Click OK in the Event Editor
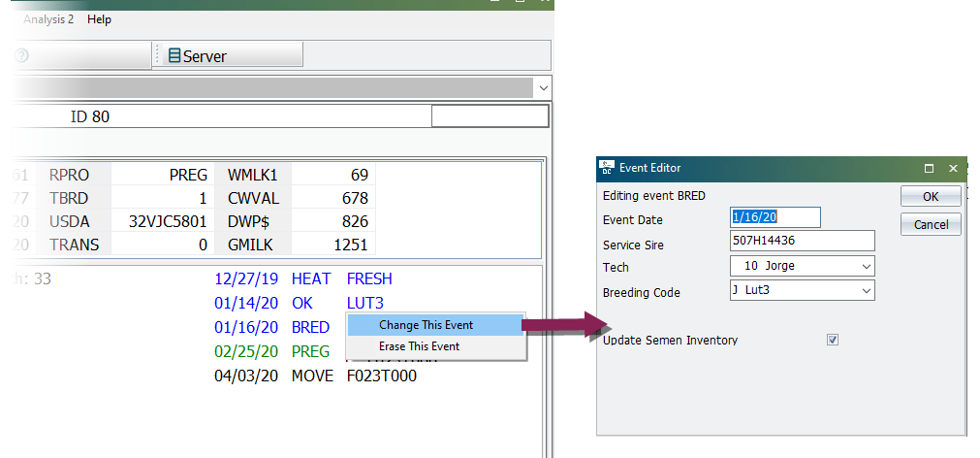This screenshot has height=458, width=980. [x=931, y=196]
